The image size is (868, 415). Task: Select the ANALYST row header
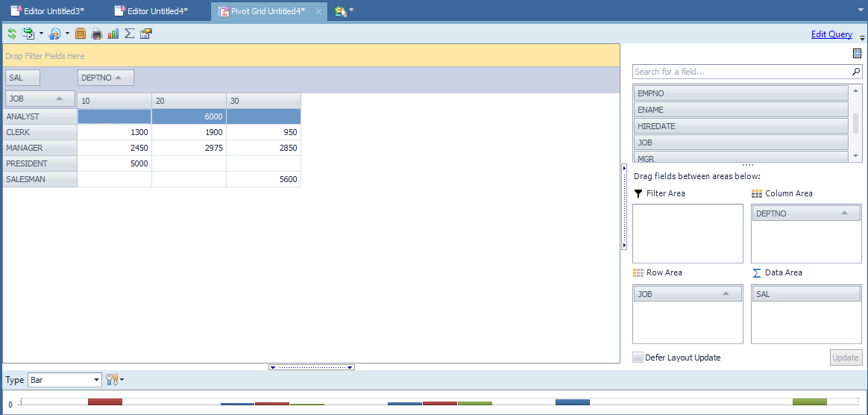click(x=40, y=117)
